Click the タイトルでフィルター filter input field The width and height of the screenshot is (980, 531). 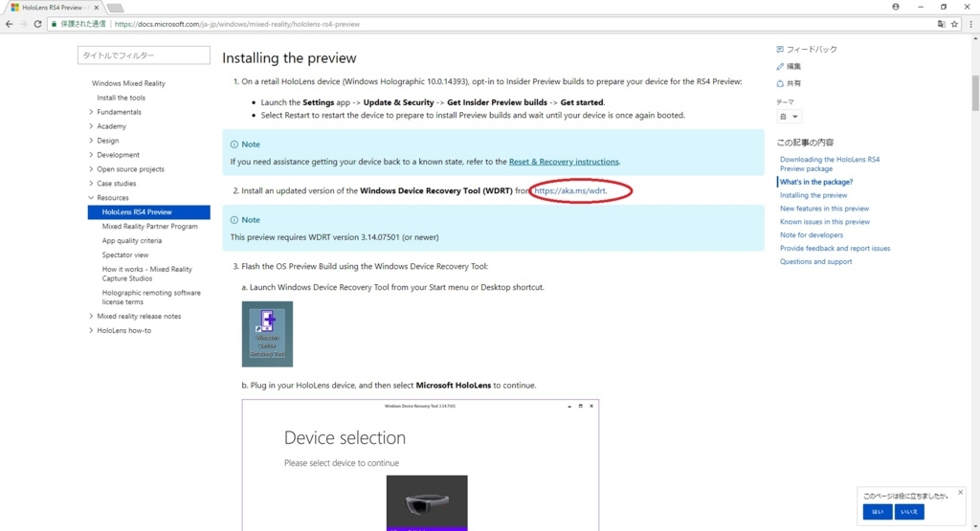(144, 55)
